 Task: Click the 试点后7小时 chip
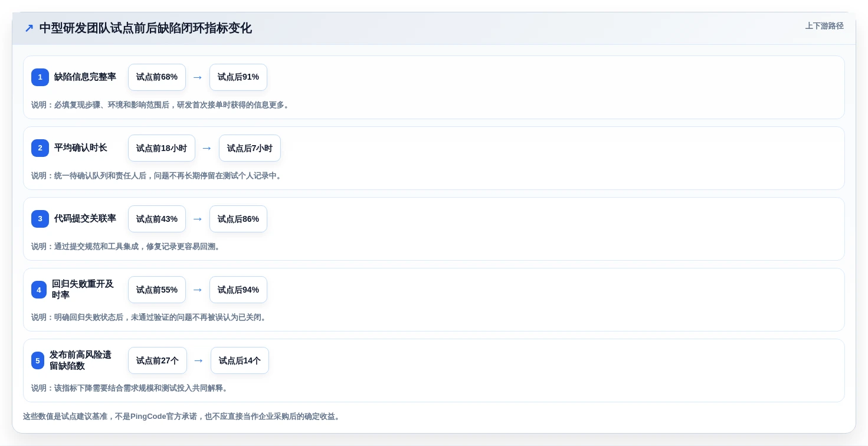click(250, 148)
